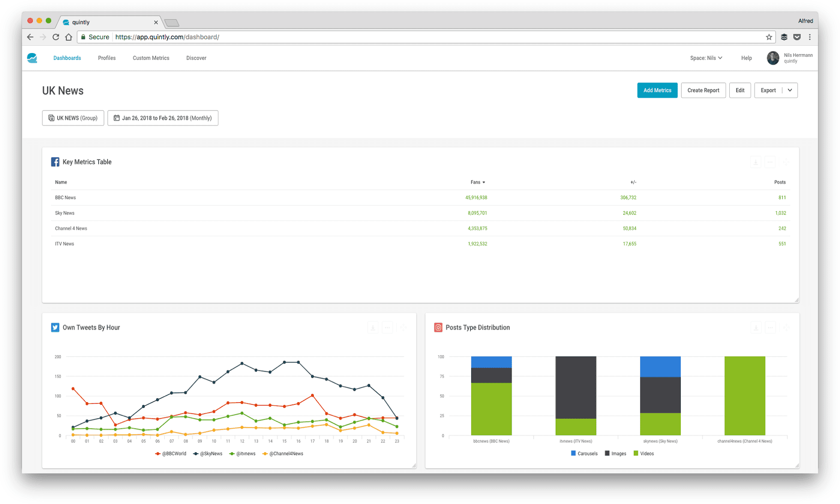Click the Instagram icon on Posts Type Distribution
The width and height of the screenshot is (840, 504).
click(438, 327)
